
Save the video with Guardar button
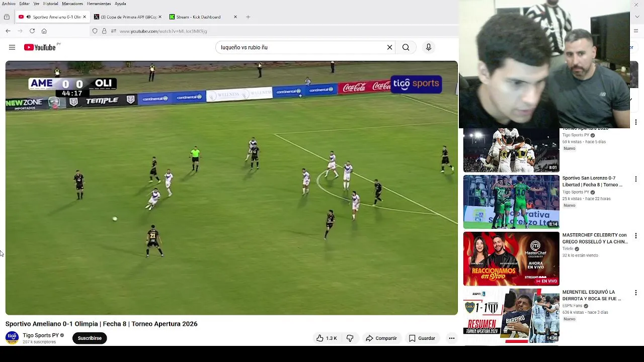(422, 338)
